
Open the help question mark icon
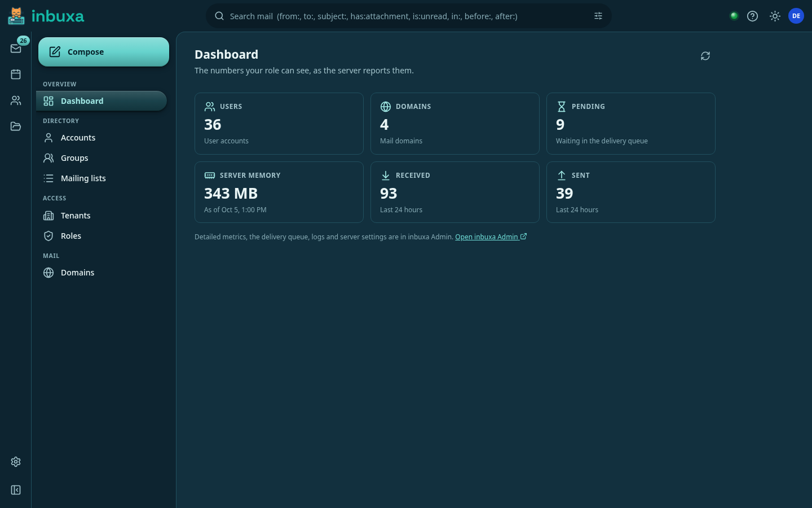752,16
